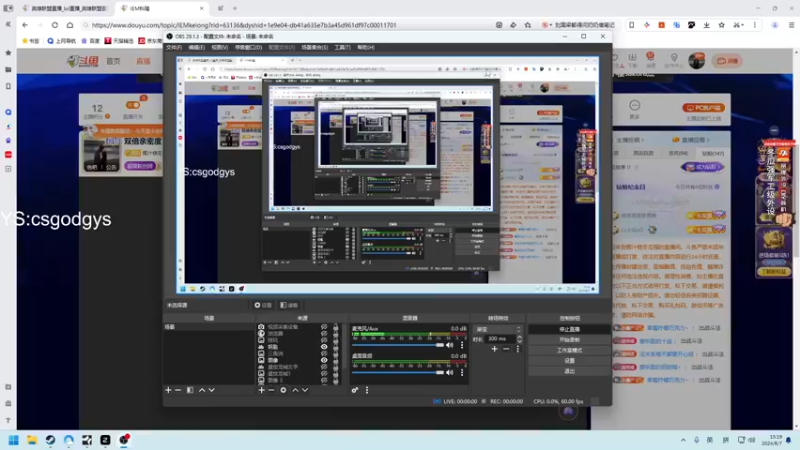Click the Douyu logo in the header
The height and width of the screenshot is (450, 800).
82,61
